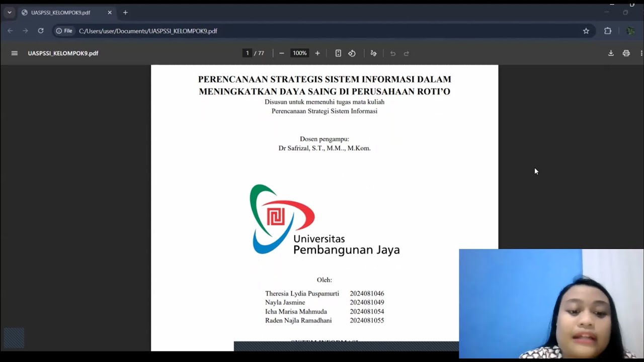Select Icha Marisa Mahmuda name
The width and height of the screenshot is (644, 362).
point(296,312)
